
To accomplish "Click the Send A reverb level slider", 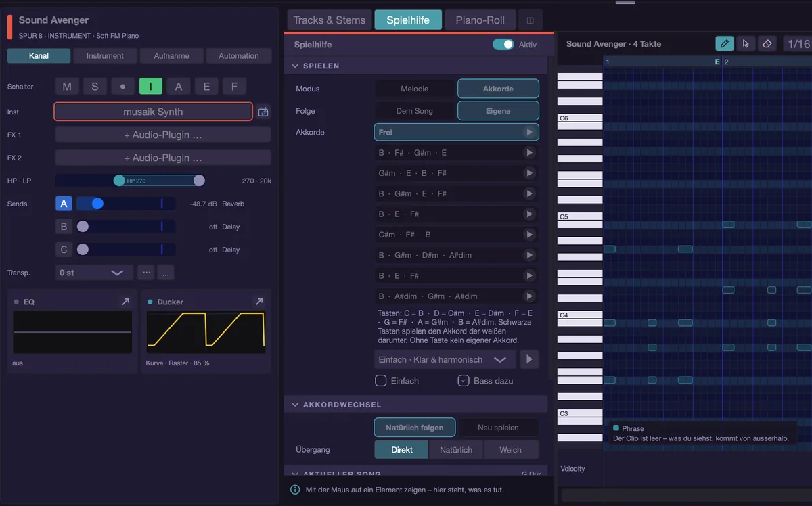I will [126, 204].
